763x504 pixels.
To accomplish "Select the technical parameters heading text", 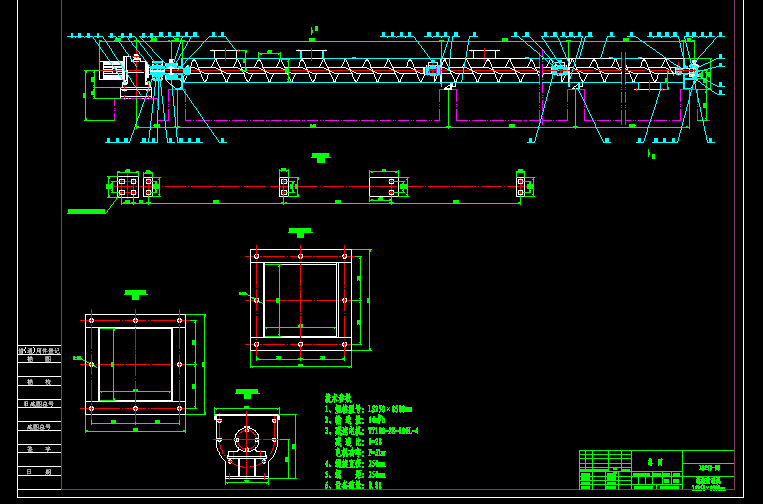I will (340, 398).
